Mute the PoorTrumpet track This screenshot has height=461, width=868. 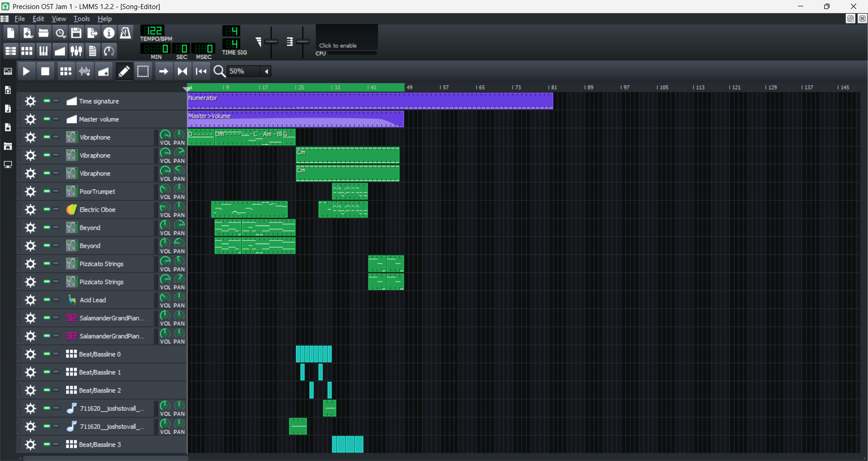pos(47,191)
